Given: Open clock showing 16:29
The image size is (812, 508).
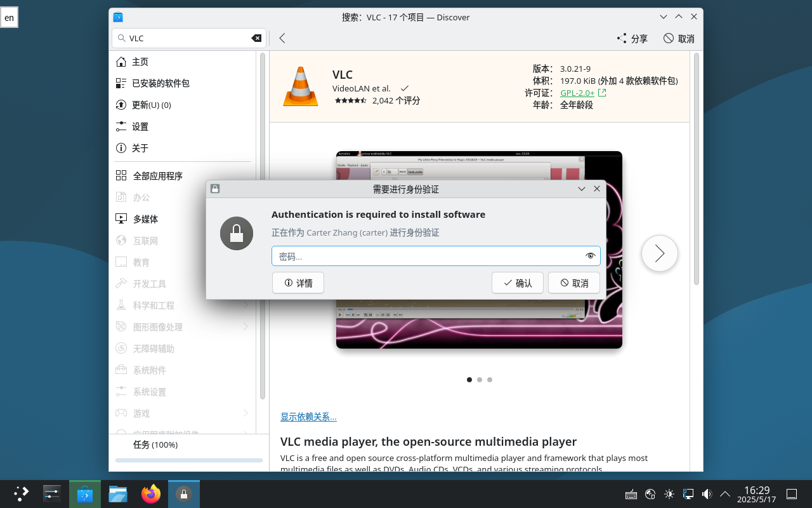Looking at the screenshot, I should tap(756, 494).
